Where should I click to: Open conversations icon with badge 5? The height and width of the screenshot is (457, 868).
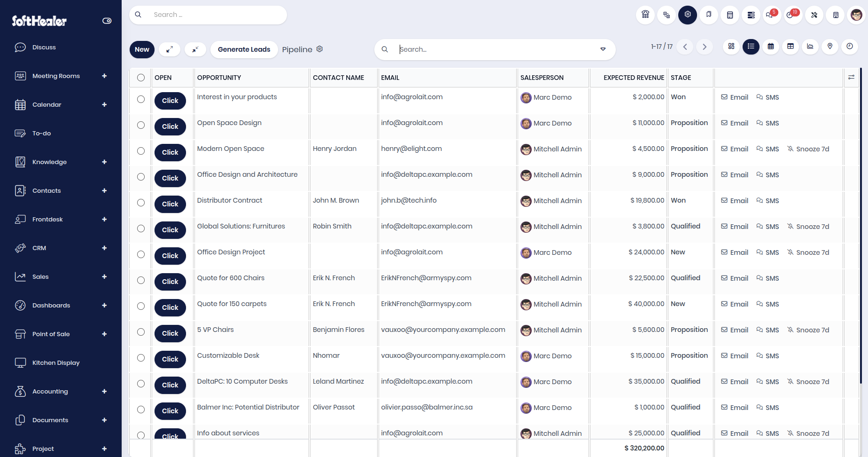coord(771,15)
